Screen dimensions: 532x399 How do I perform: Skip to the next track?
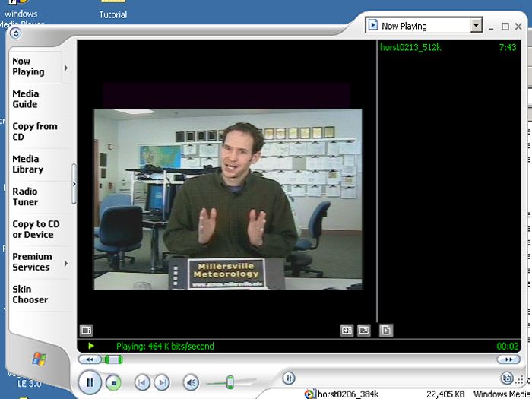point(162,383)
